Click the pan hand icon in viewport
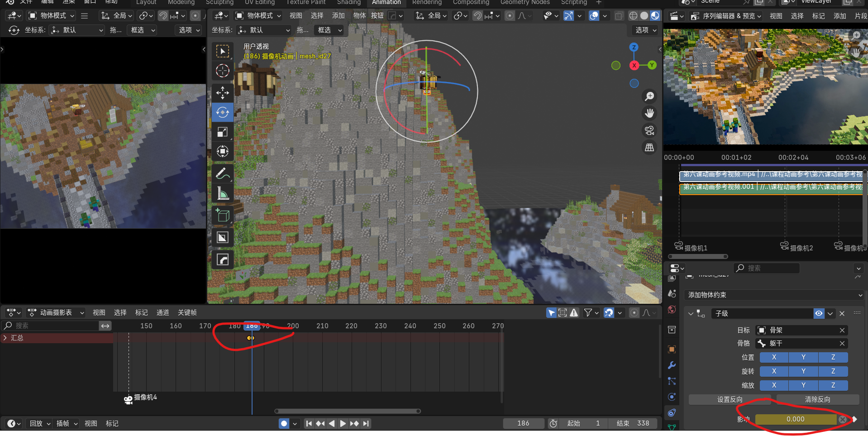The height and width of the screenshot is (436, 868). (649, 113)
